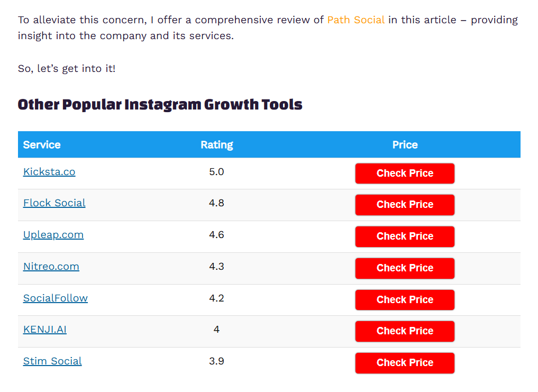This screenshot has height=392, width=538.
Task: Click the Rating column header
Action: pyautogui.click(x=216, y=145)
